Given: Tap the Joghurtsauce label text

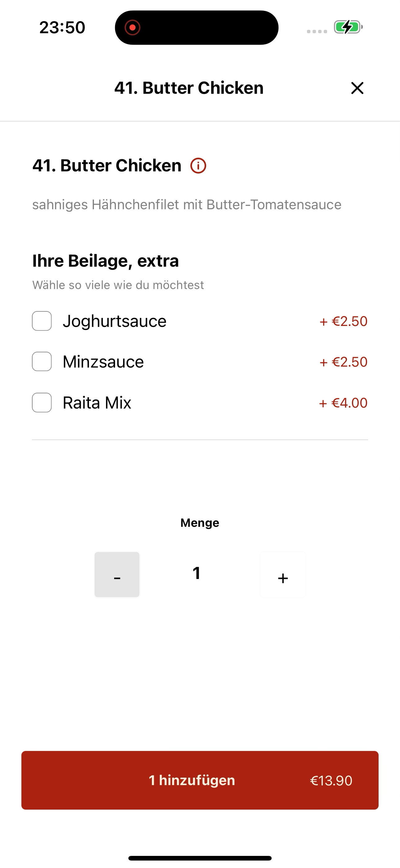Looking at the screenshot, I should click(114, 321).
